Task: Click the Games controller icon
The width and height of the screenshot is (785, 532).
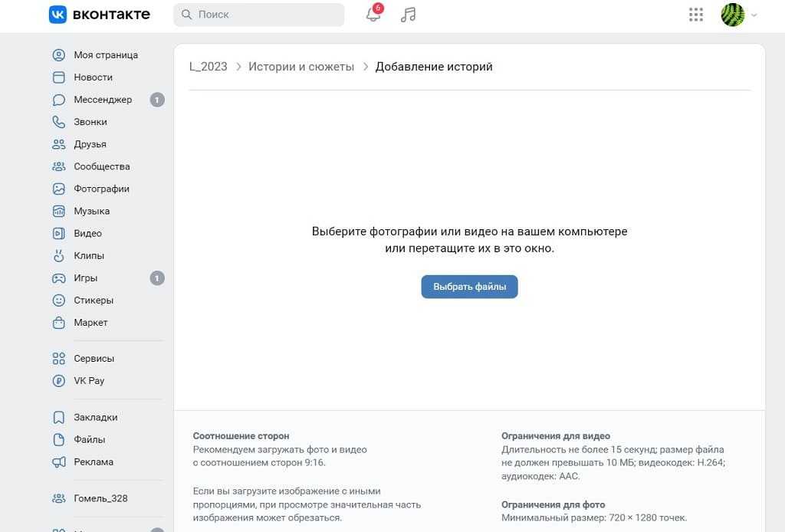Action: pyautogui.click(x=59, y=278)
